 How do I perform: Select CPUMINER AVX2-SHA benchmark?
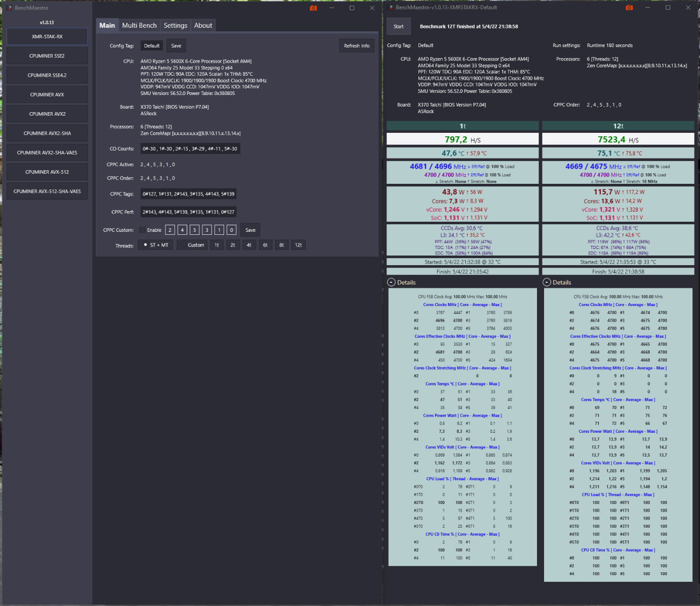[x=47, y=133]
